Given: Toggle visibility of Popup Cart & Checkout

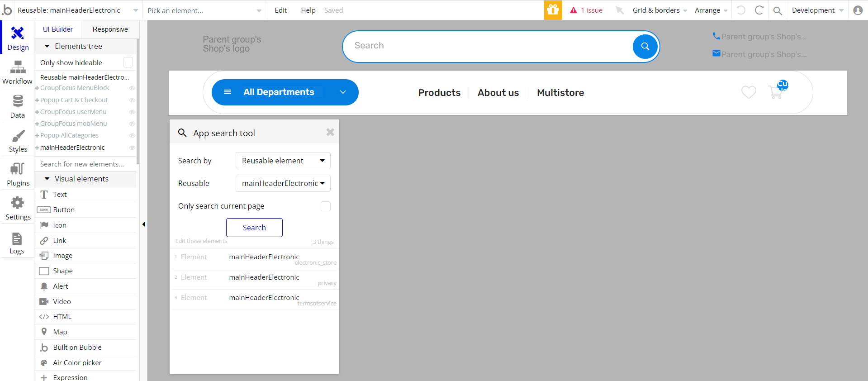Looking at the screenshot, I should (132, 100).
